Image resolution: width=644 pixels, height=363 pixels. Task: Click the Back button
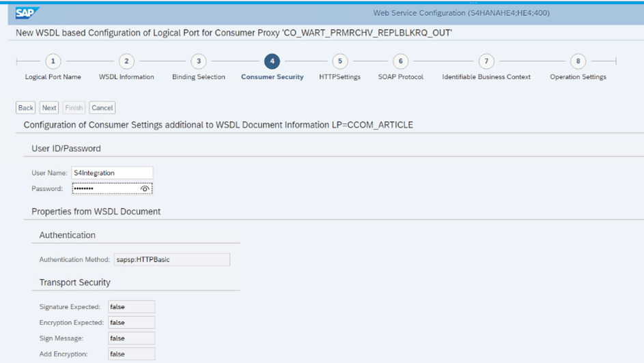25,108
